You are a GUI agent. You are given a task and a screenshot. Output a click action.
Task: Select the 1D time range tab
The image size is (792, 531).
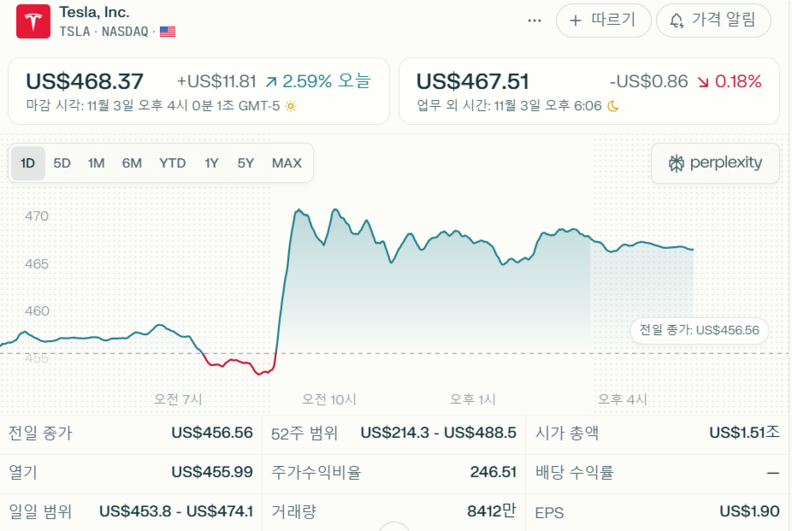[28, 163]
